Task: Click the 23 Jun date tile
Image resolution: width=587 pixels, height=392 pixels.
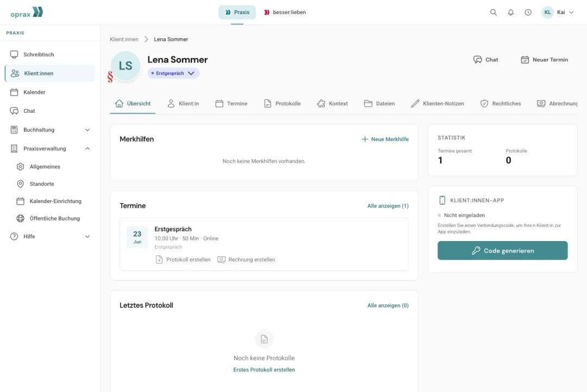Action: [138, 237]
